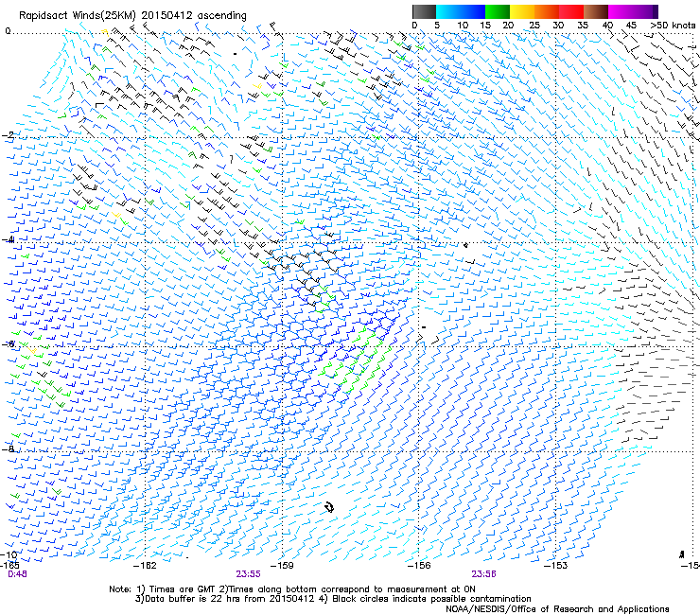Click the magenta-purple 40-50 knots color band

pos(633,11)
